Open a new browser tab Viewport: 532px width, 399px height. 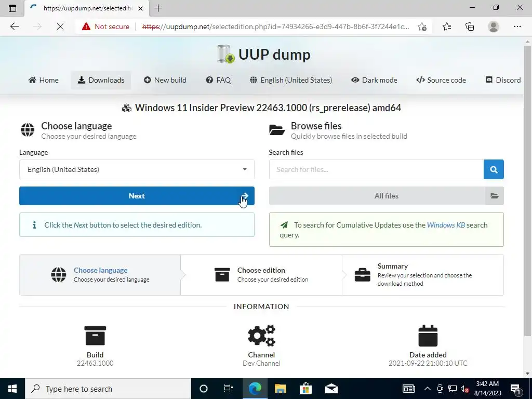[x=158, y=8]
